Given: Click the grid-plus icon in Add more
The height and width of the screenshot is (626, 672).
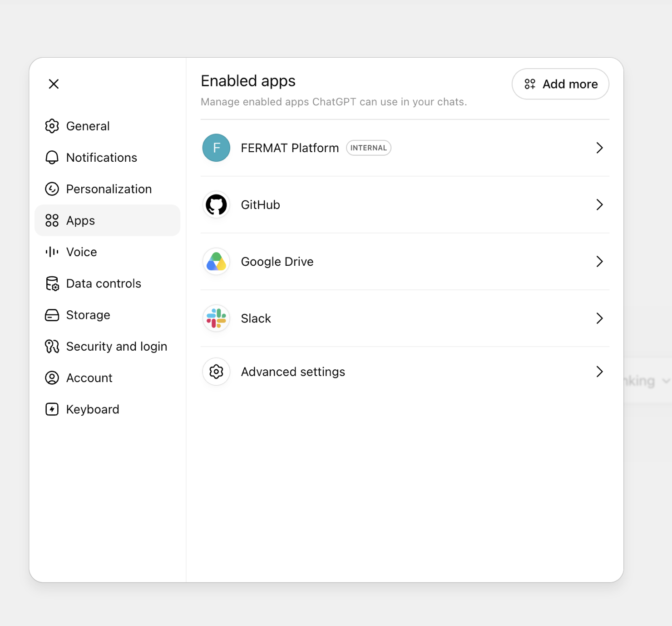Looking at the screenshot, I should point(530,84).
